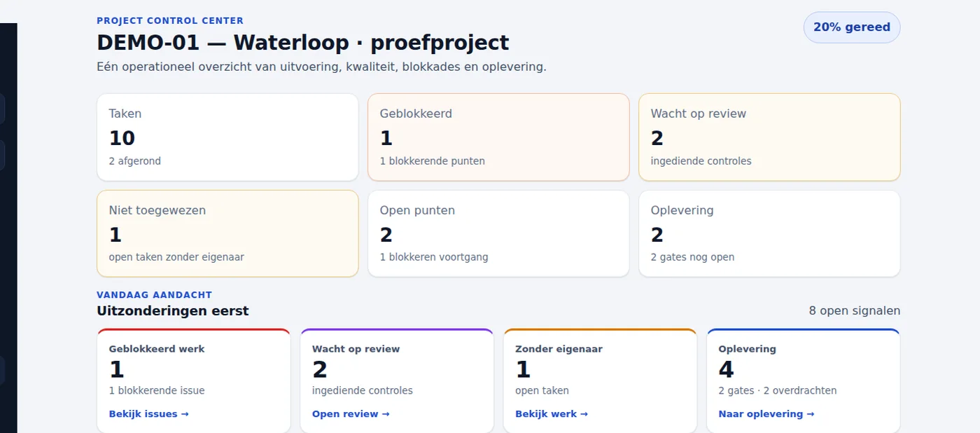Image resolution: width=980 pixels, height=433 pixels.
Task: Click the Uitzonderingen eerst heading
Action: point(173,310)
